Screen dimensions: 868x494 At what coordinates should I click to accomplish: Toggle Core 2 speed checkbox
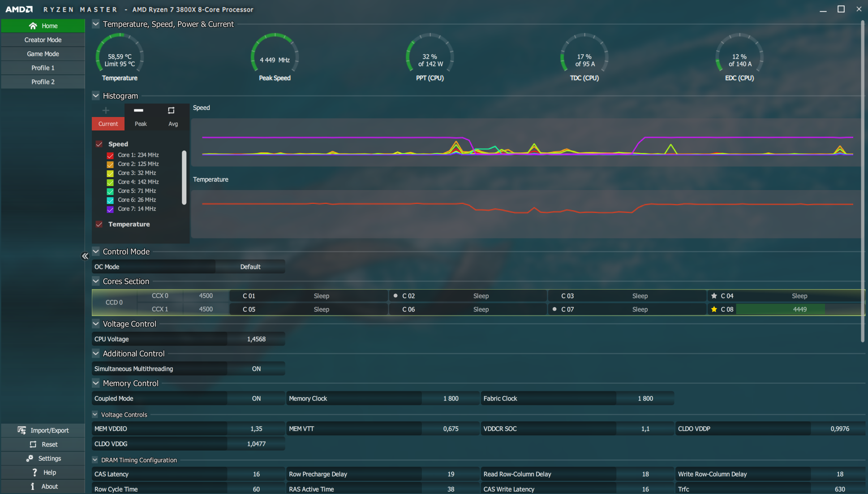point(110,164)
